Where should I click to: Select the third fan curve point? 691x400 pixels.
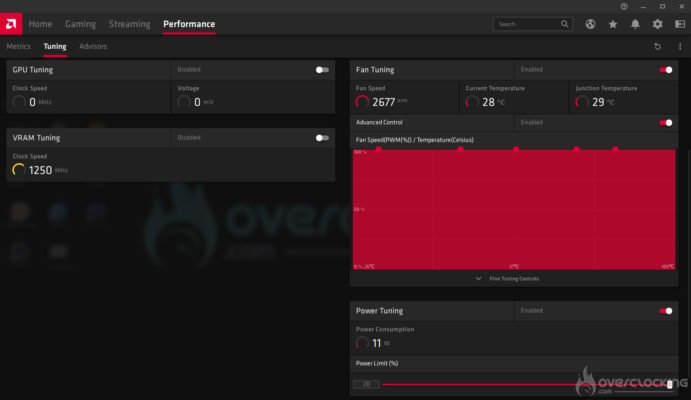click(x=516, y=150)
